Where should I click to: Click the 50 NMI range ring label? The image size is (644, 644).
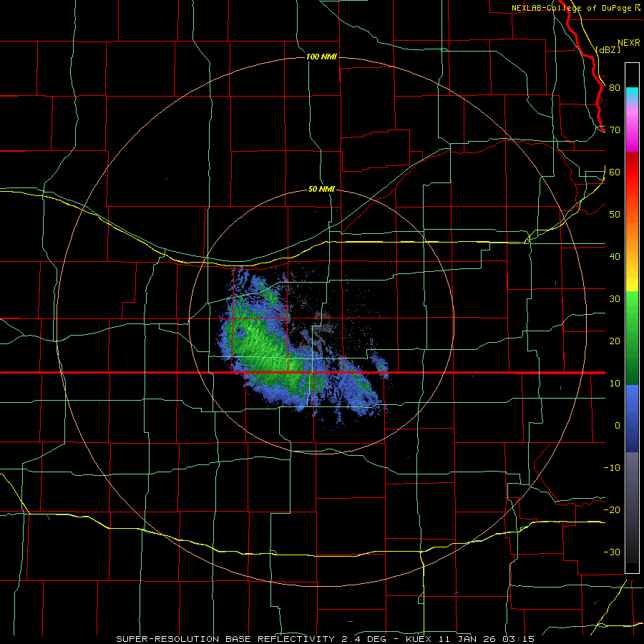coord(321,190)
